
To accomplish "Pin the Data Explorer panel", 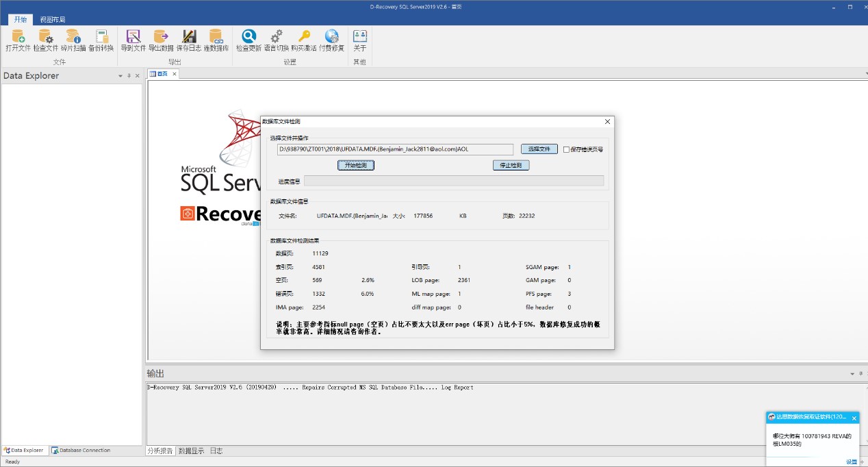I will 129,76.
